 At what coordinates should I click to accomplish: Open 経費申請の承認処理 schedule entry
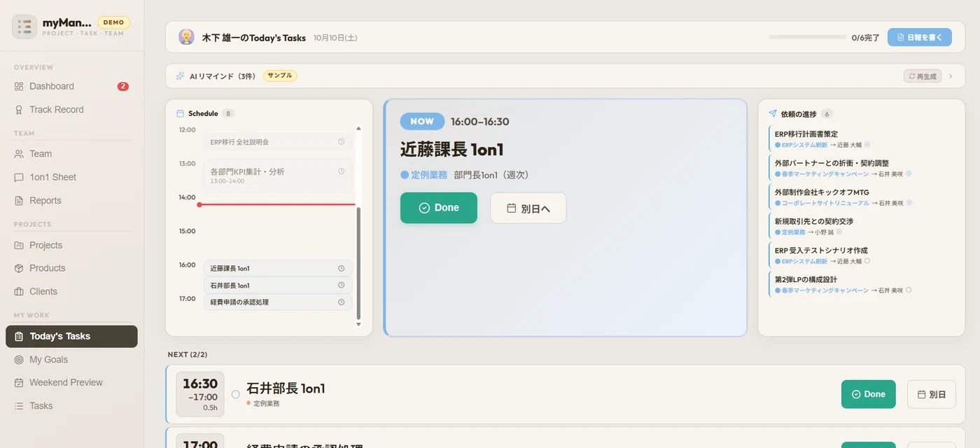point(278,302)
